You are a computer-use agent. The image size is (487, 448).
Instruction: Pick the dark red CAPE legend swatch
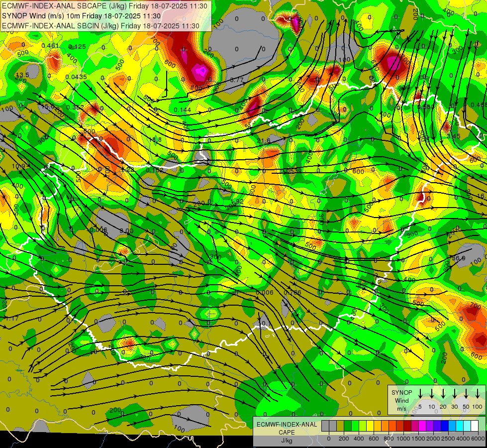[x=407, y=426]
